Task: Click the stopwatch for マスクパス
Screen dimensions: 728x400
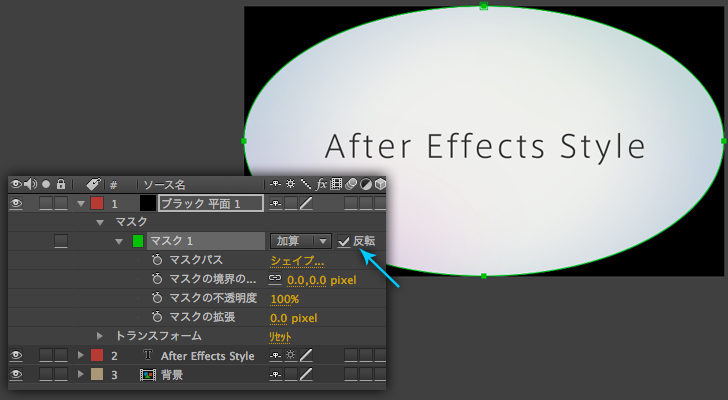Action: pyautogui.click(x=157, y=260)
